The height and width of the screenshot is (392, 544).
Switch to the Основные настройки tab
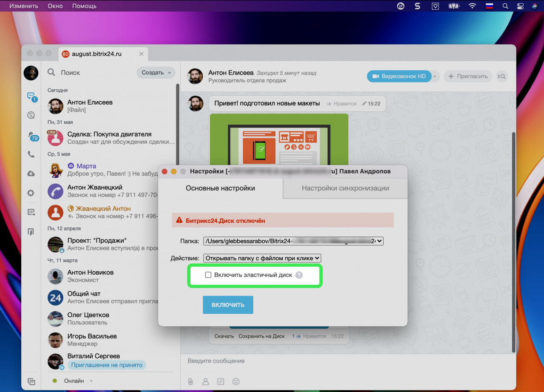point(220,188)
